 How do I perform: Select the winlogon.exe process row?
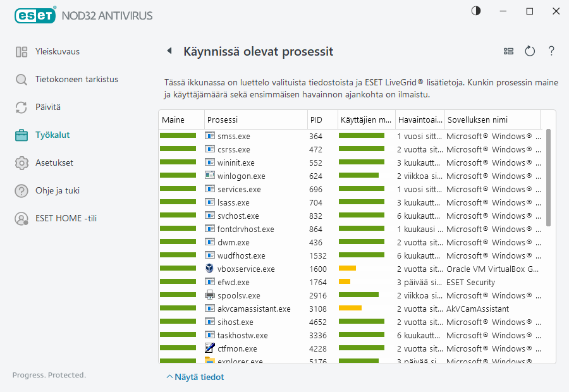[x=242, y=176]
